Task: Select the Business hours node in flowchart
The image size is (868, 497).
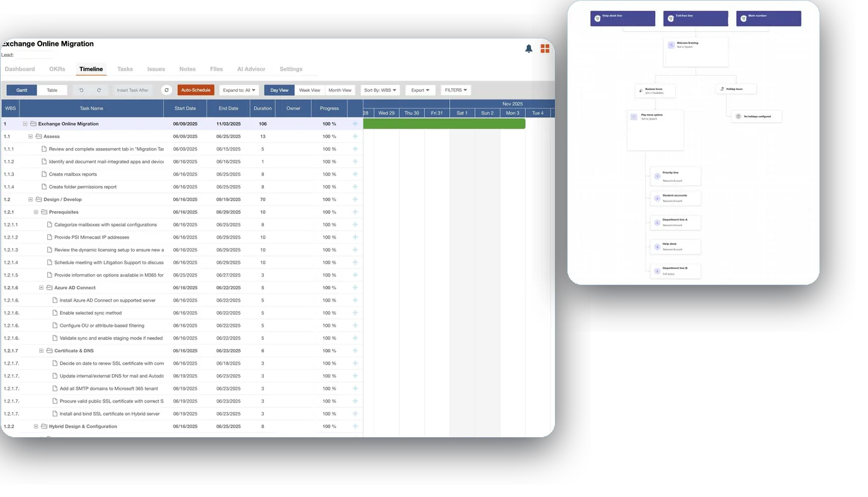Action: tap(655, 91)
